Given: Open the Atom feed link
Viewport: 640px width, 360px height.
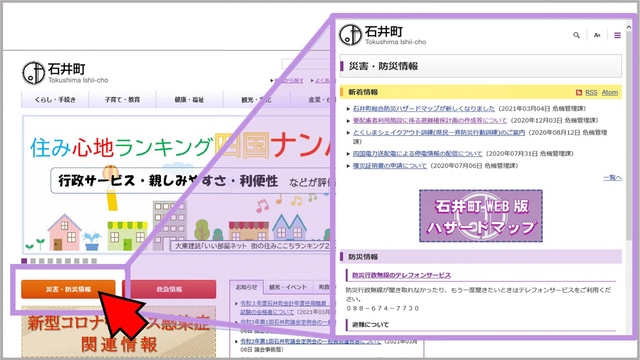Looking at the screenshot, I should coord(609,93).
